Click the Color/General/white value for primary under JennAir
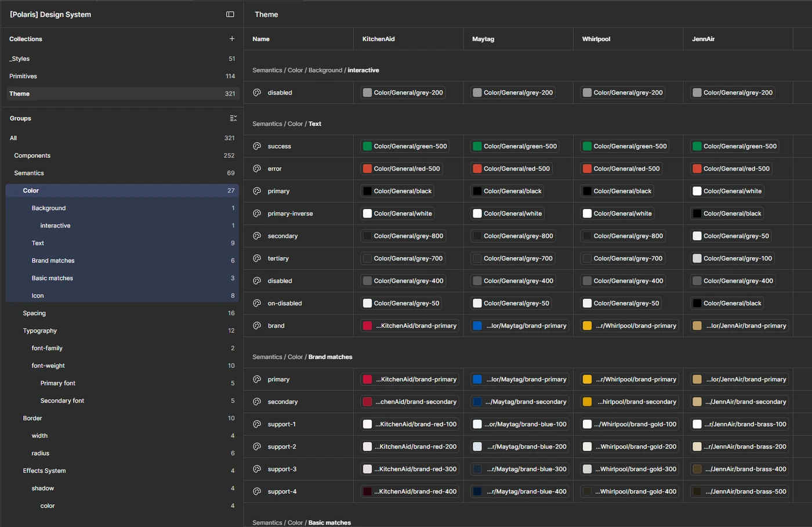This screenshot has width=812, height=527. [x=728, y=191]
